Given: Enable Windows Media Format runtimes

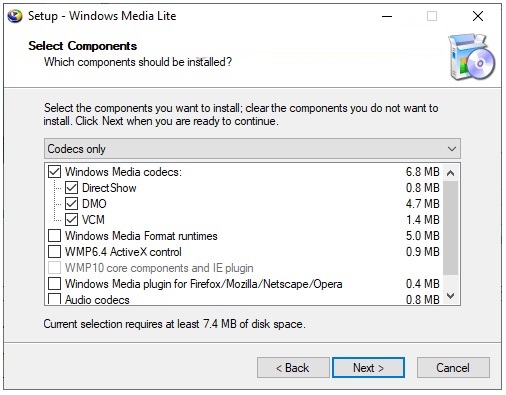Looking at the screenshot, I should click(54, 236).
